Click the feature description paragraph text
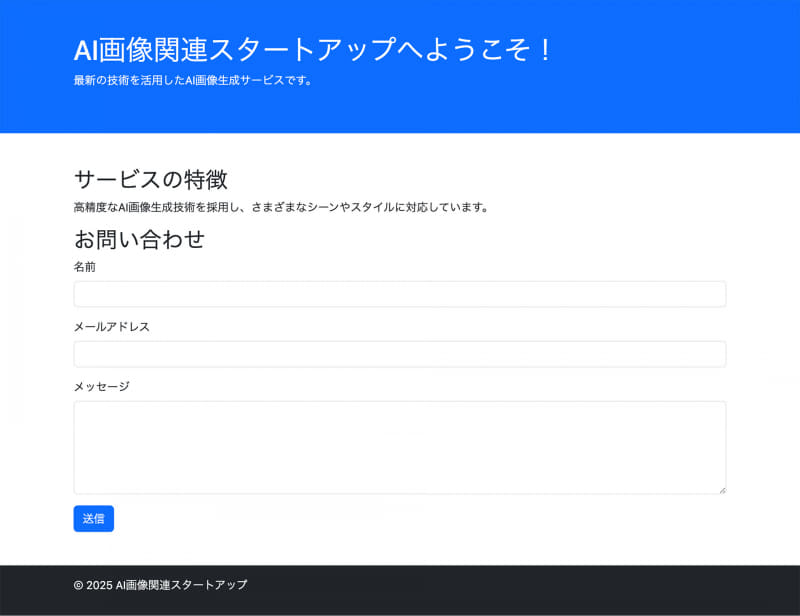The height and width of the screenshot is (616, 800). point(280,208)
